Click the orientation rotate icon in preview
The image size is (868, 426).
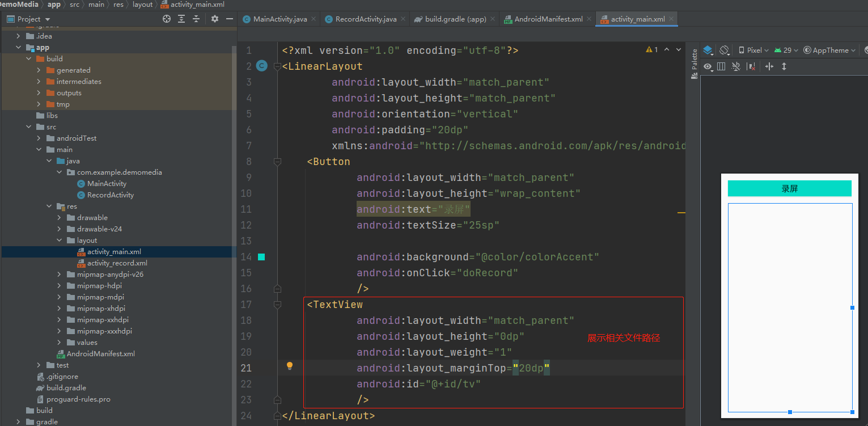724,50
